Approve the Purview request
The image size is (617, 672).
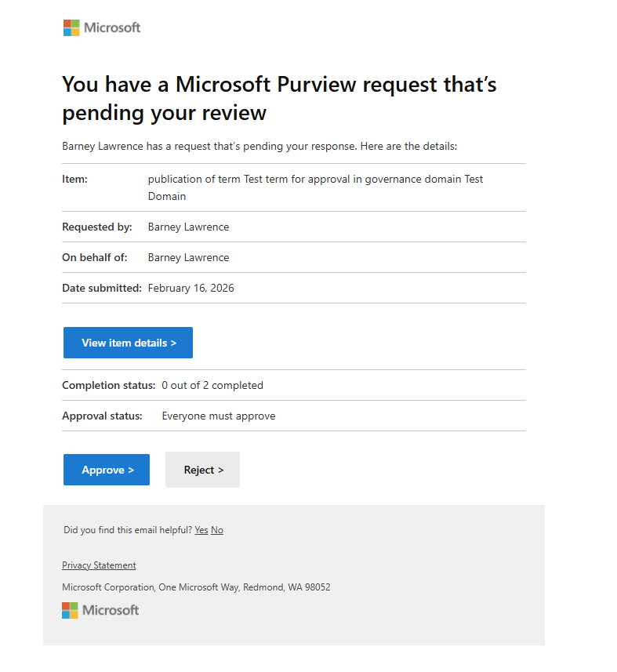(107, 470)
